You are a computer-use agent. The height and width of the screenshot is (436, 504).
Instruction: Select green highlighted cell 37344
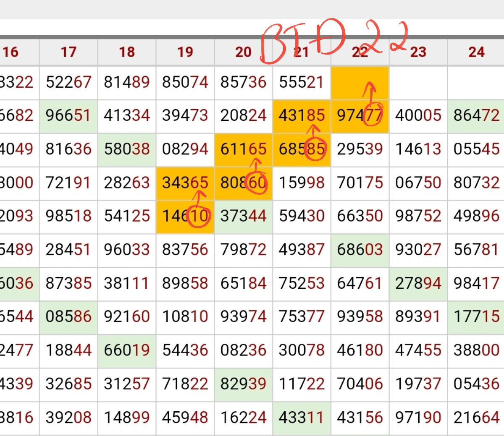[243, 216]
